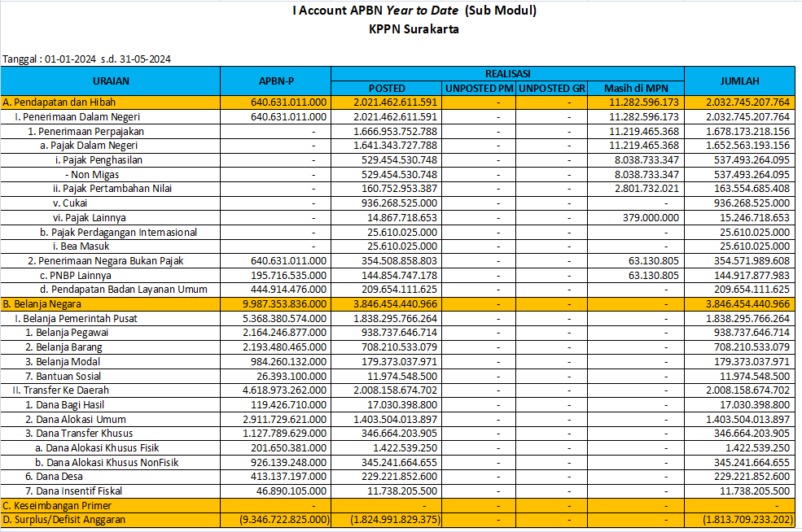Select row 'A. Pendapatan dan Hibah'
The image size is (802, 532).
pos(398,102)
